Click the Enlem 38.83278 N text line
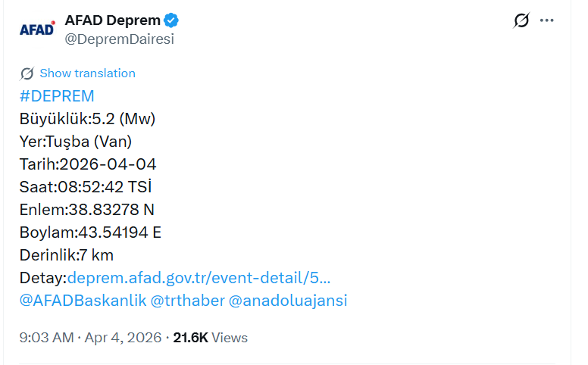Viewport: 588px width, 365px height. [x=86, y=210]
